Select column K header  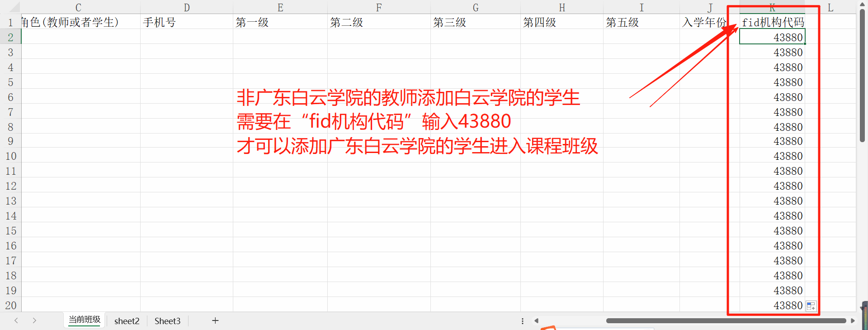point(772,7)
